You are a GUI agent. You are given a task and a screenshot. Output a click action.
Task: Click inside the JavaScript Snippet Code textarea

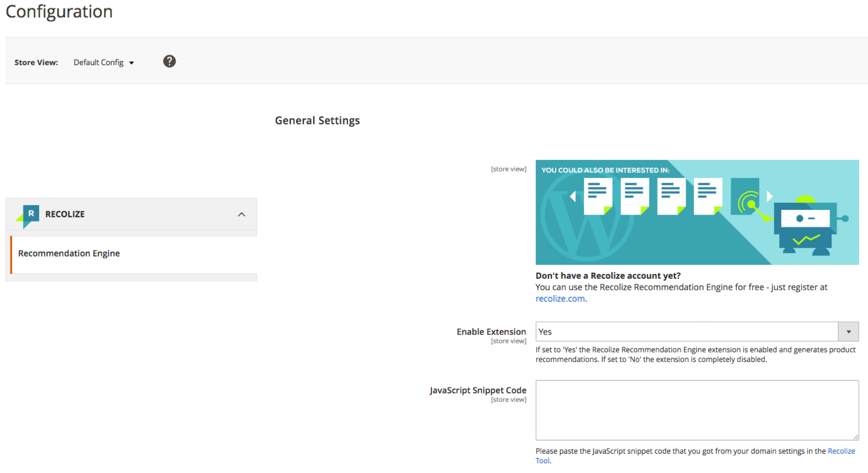click(x=697, y=410)
